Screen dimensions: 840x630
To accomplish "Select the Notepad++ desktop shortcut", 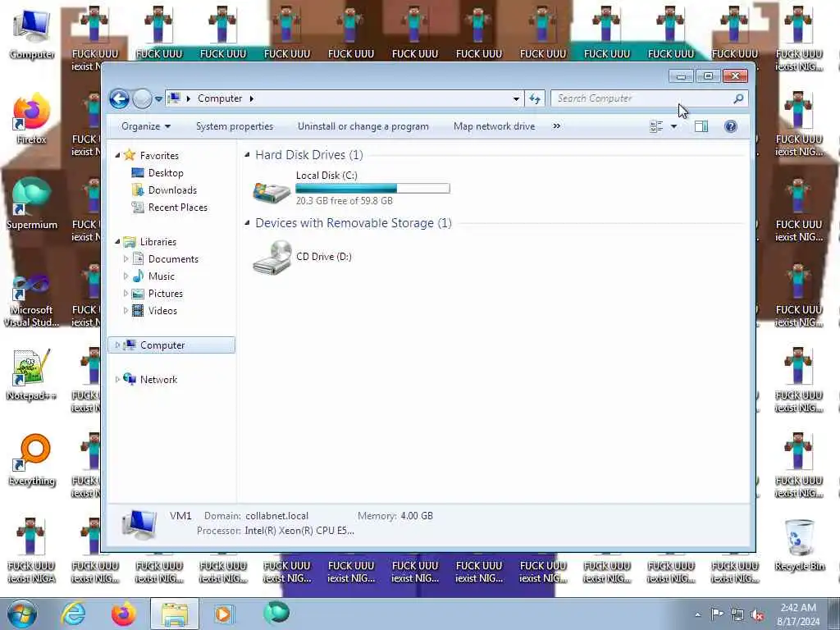I will (32, 375).
